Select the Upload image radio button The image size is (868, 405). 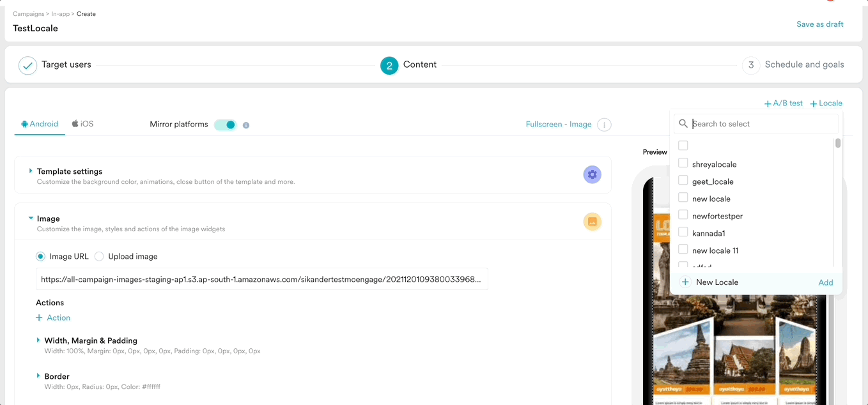pyautogui.click(x=99, y=256)
